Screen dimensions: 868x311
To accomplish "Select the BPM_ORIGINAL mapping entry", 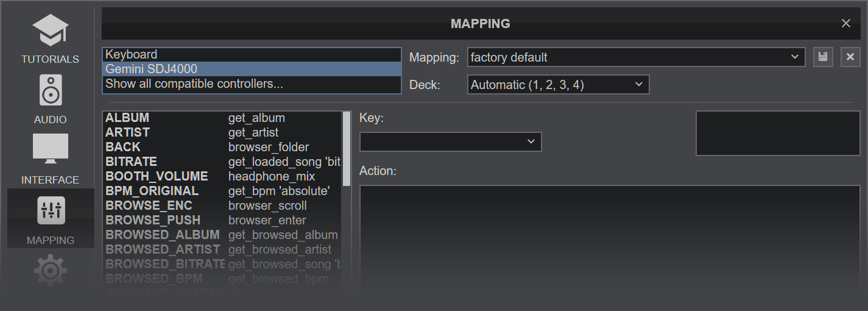I will 222,191.
